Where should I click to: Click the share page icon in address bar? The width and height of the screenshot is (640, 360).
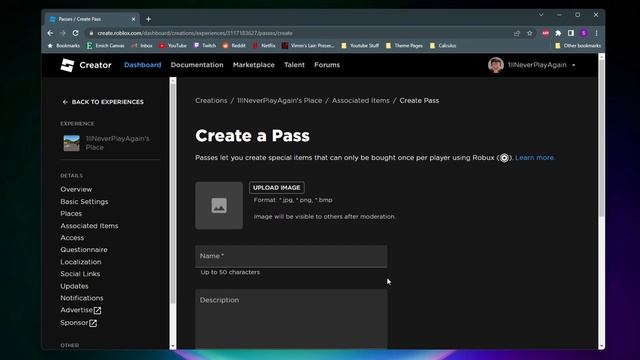517,33
